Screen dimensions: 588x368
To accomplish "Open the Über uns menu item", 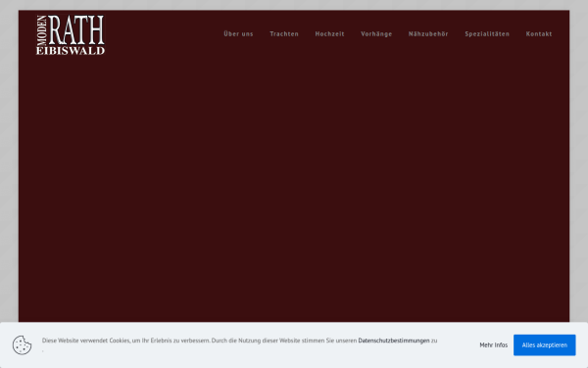I will coord(238,33).
